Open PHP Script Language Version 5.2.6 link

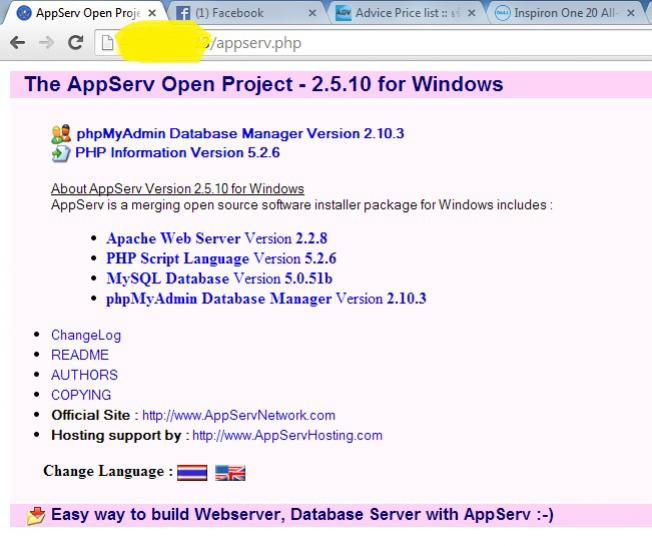point(221,258)
